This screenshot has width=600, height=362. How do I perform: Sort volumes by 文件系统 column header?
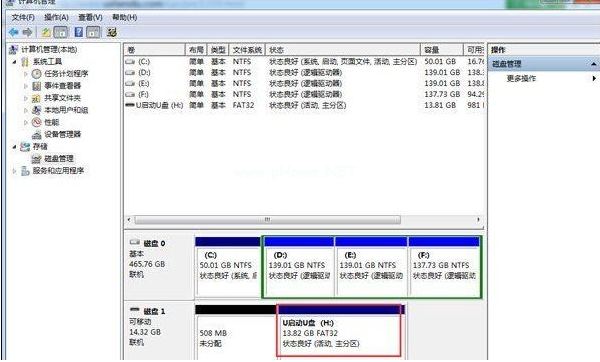[247, 50]
